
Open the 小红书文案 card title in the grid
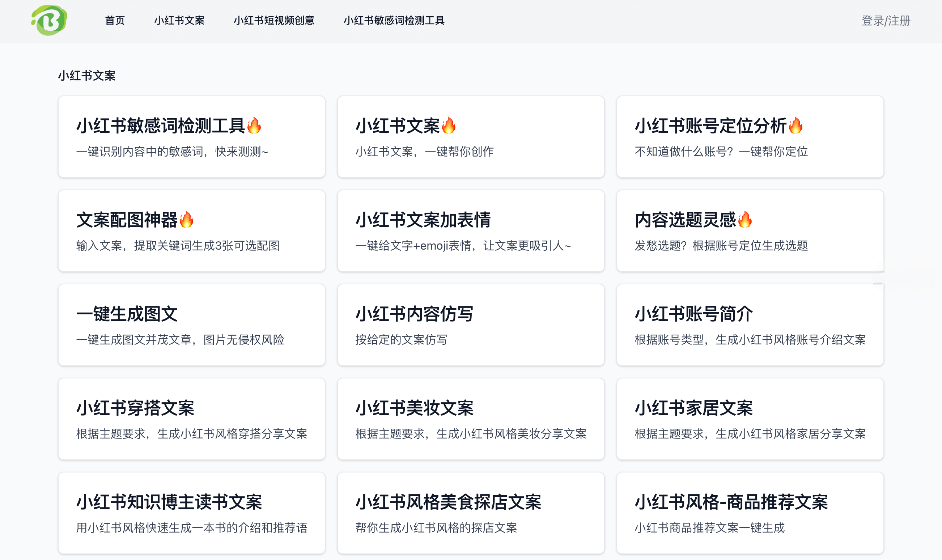398,126
